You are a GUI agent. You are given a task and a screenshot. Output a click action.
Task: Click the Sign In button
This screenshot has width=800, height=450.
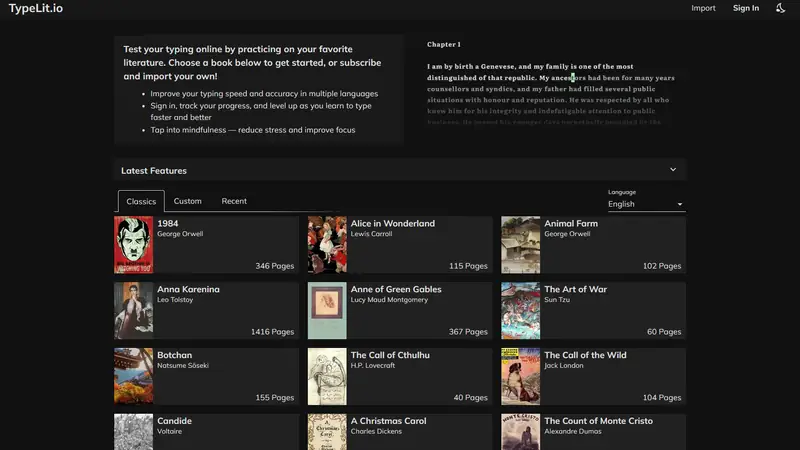[x=745, y=8]
